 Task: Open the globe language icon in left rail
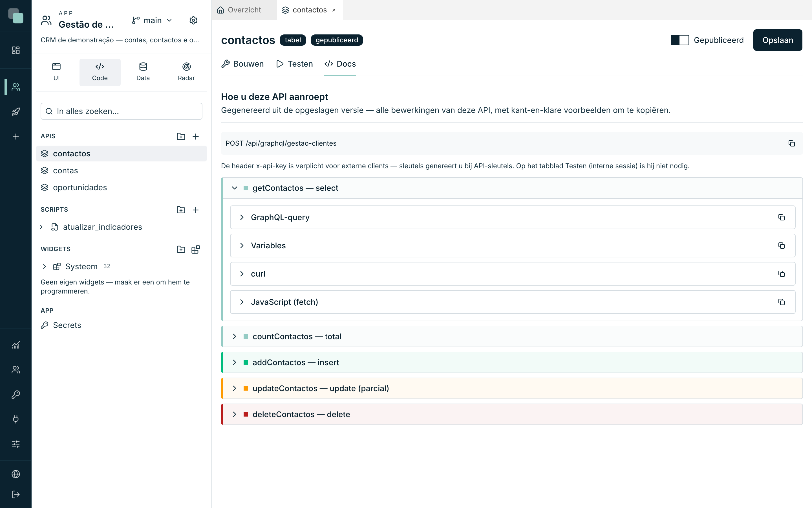16,474
